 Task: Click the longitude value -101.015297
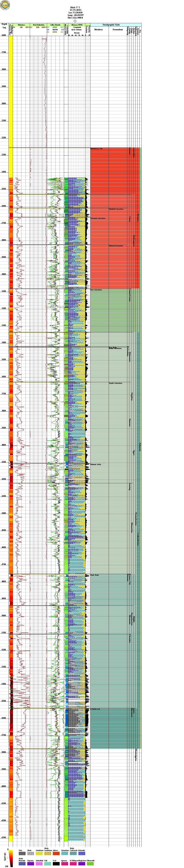tap(75, 15)
